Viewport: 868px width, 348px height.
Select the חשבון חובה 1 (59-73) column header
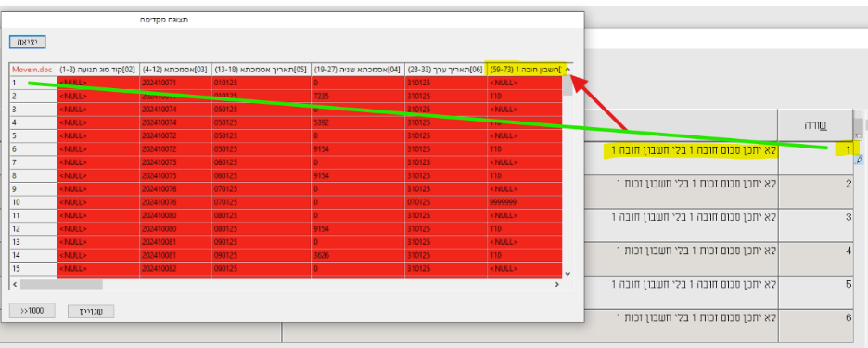[524, 70]
